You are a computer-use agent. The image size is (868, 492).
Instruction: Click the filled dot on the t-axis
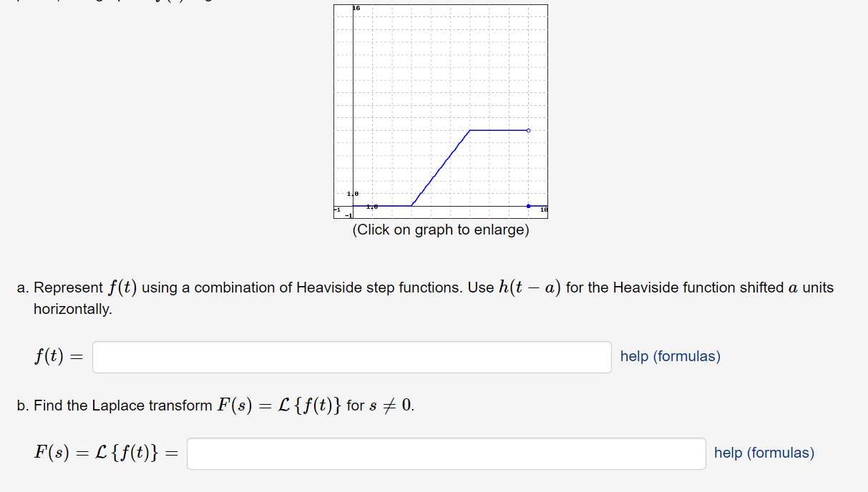(528, 205)
